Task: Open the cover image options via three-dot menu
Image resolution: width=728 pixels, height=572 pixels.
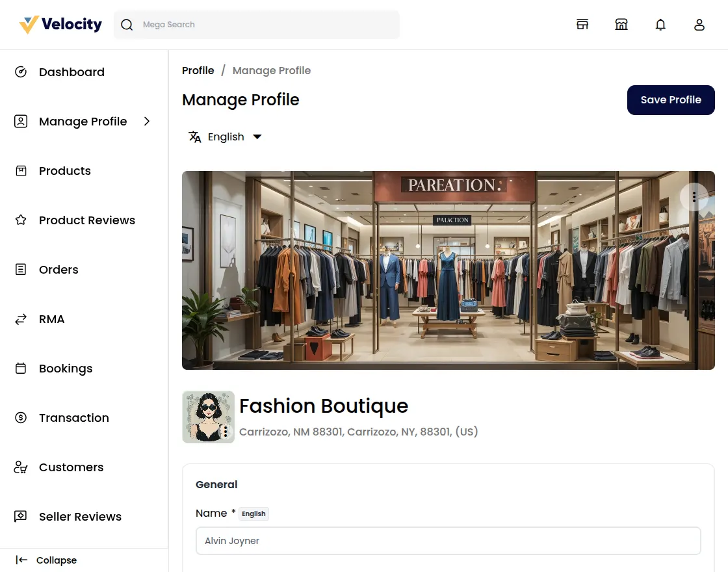Action: coord(694,197)
